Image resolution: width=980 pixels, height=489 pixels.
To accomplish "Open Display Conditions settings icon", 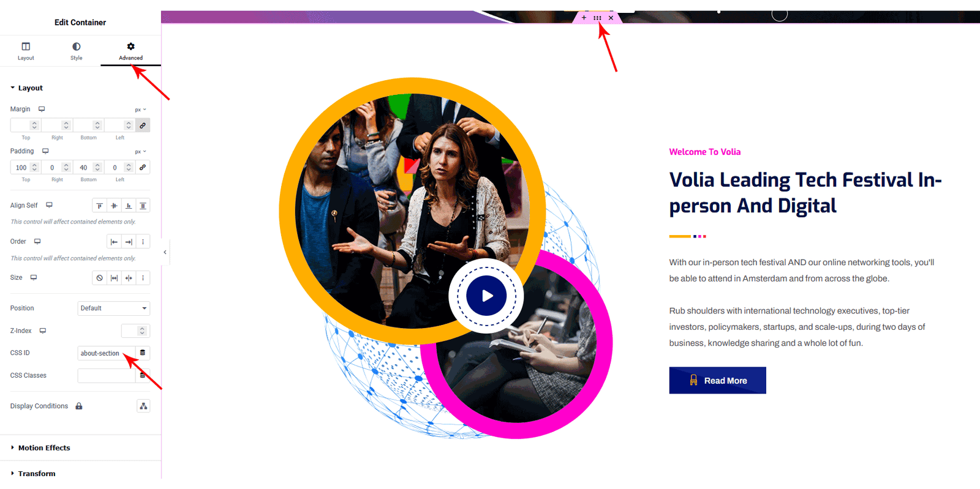I will click(x=143, y=406).
